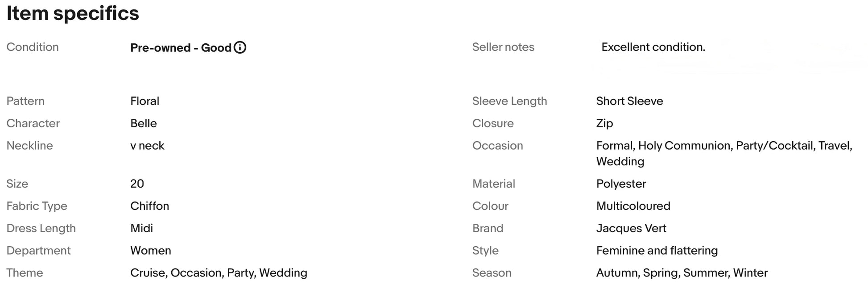Click the Item specifics heading
The image size is (868, 289).
point(73,13)
